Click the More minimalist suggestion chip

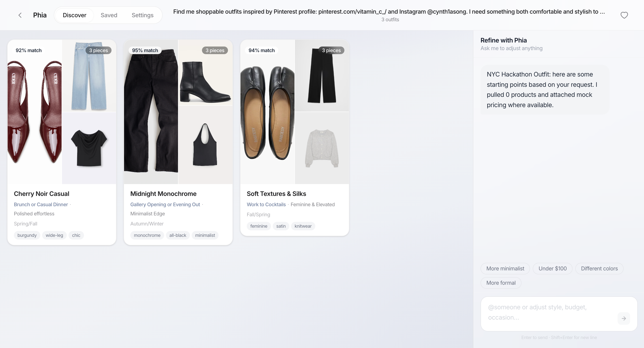pos(505,268)
